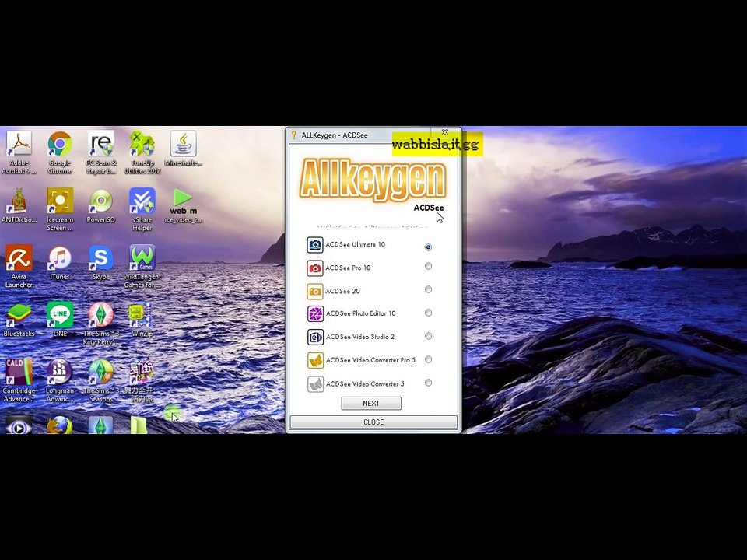Click the ACDSee Ultimate 10 product icon
The image size is (747, 560).
[x=315, y=245]
